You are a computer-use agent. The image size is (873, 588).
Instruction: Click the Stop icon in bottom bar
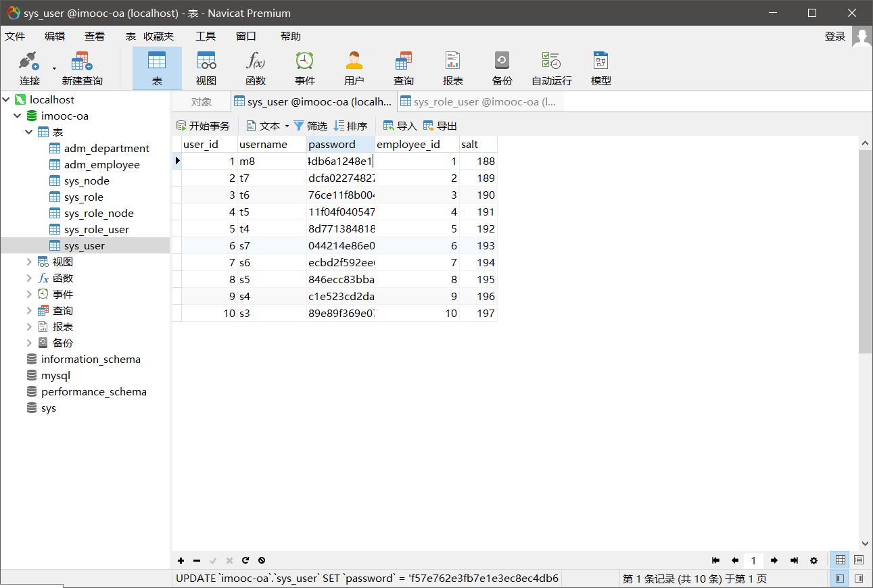(x=262, y=560)
